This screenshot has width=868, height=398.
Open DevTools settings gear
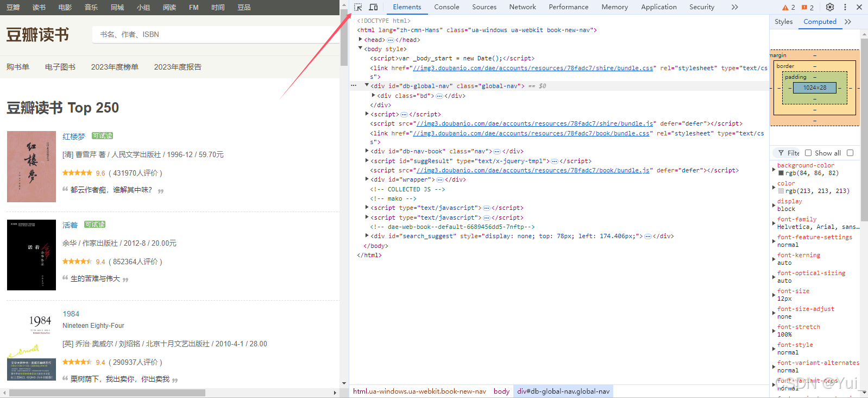830,7
